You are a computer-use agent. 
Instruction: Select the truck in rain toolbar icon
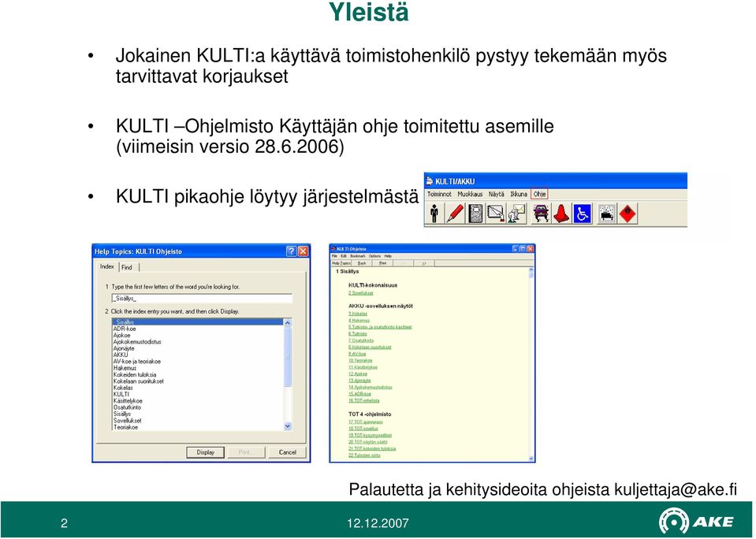click(606, 214)
